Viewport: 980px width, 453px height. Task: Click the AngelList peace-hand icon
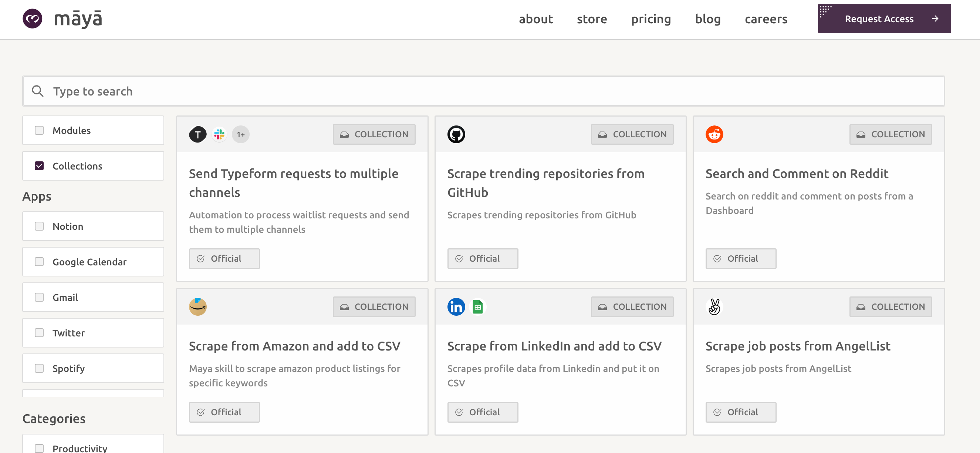point(714,307)
